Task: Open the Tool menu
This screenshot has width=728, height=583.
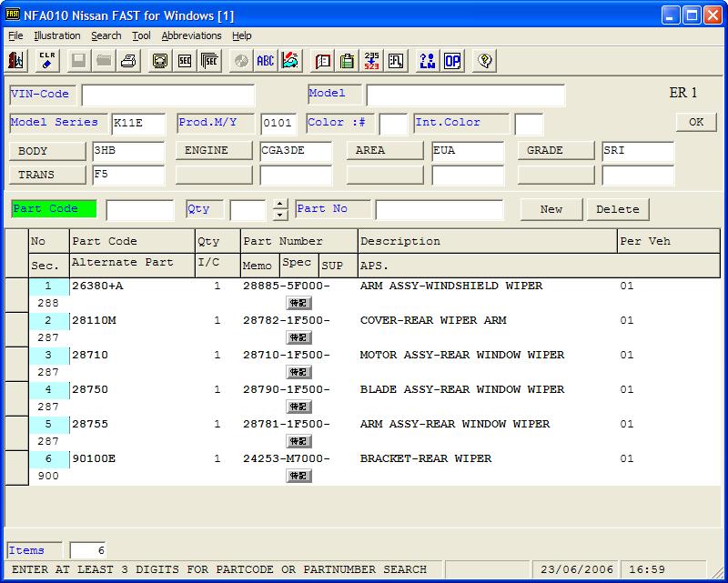Action: click(141, 35)
